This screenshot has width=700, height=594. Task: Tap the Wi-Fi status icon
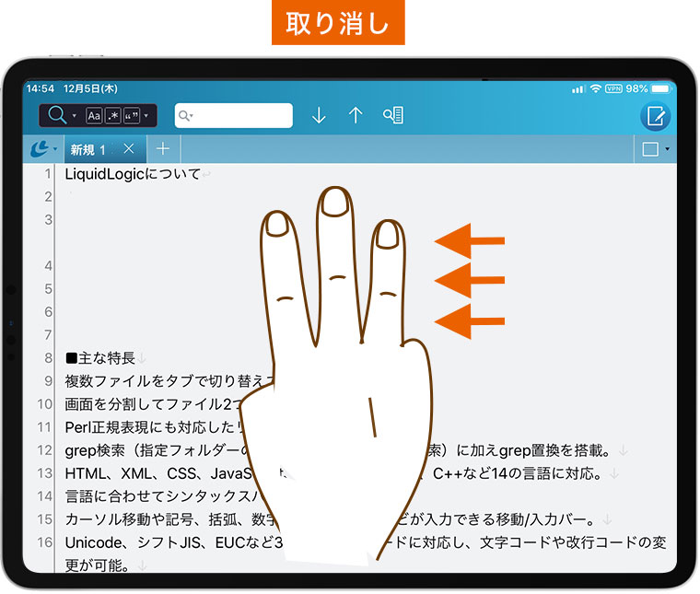coord(595,88)
